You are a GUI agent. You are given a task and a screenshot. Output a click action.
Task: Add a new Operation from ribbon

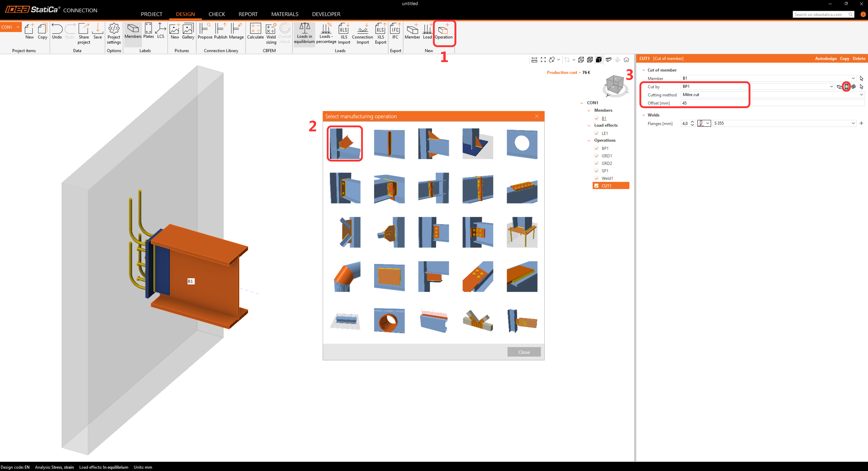click(x=443, y=33)
